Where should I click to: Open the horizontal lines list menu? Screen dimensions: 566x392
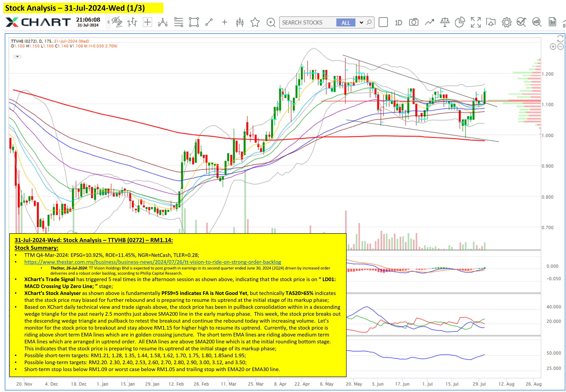coord(178,22)
